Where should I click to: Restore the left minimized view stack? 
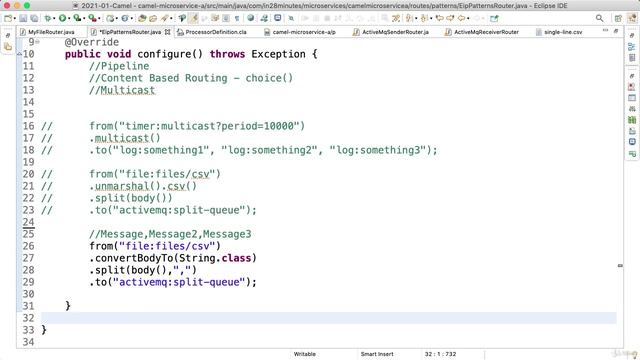click(x=8, y=36)
